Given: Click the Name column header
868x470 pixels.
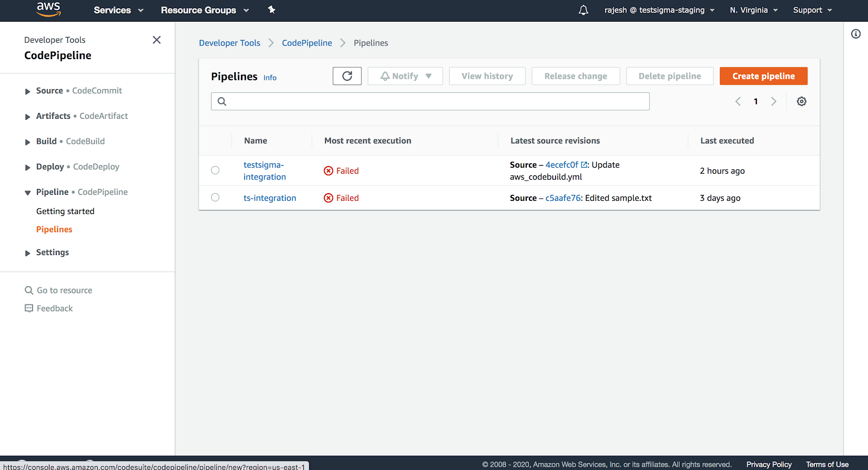Looking at the screenshot, I should pyautogui.click(x=256, y=141).
